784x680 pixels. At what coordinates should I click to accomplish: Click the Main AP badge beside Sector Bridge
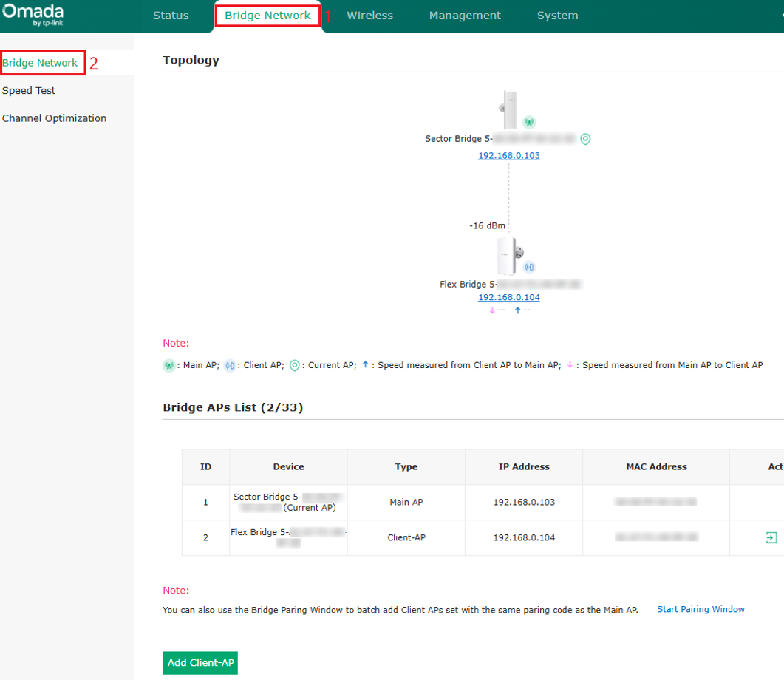pos(529,122)
